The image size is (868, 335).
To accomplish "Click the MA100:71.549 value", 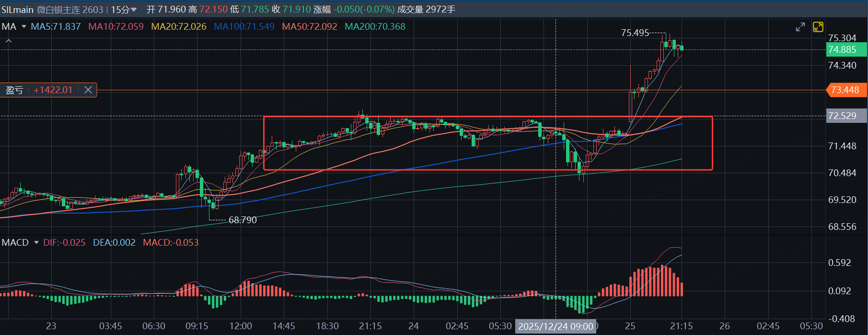I will (244, 27).
